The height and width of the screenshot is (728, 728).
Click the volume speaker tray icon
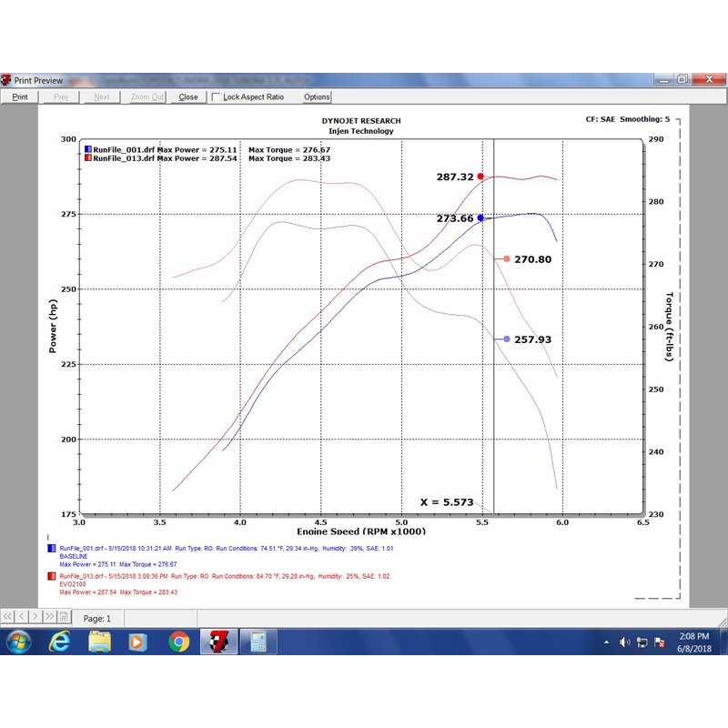[624, 642]
